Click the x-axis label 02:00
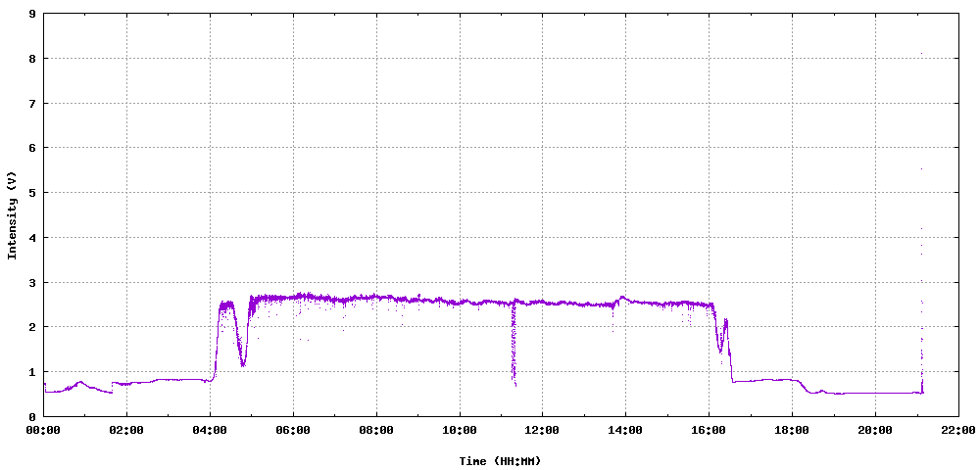The height and width of the screenshot is (470, 980). coord(127,431)
